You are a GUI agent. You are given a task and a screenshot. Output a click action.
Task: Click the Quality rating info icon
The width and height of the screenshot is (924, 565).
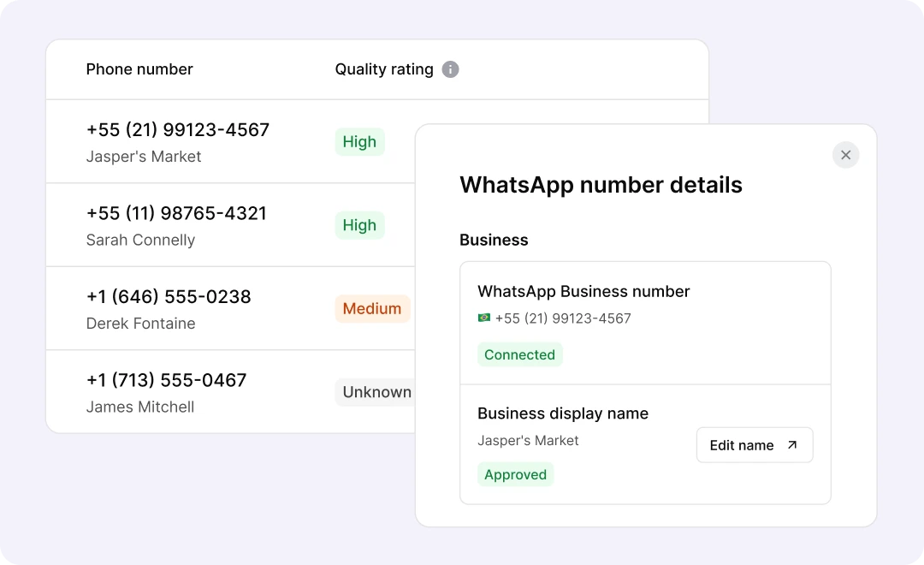450,69
